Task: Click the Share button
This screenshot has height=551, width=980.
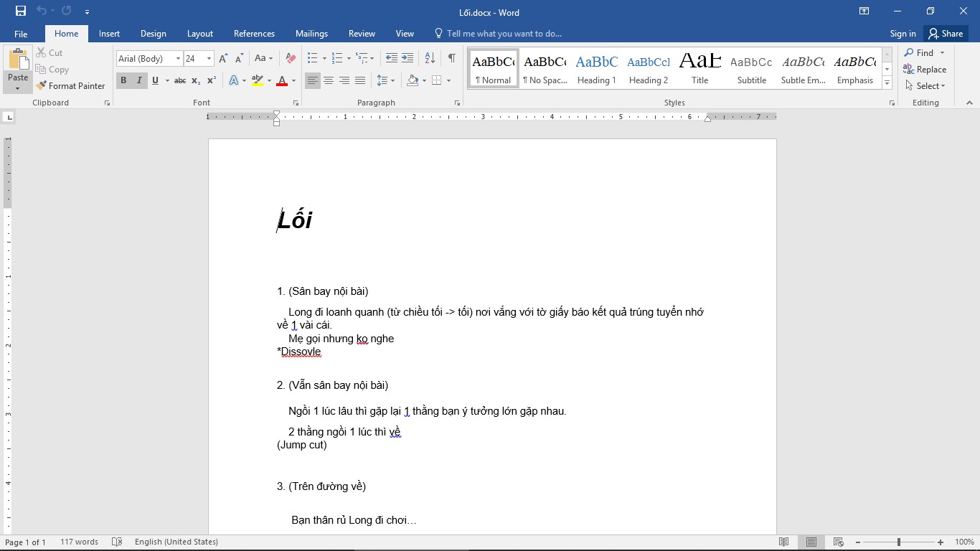Action: [x=946, y=34]
